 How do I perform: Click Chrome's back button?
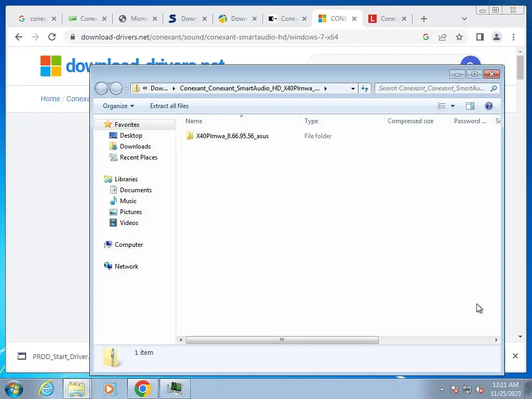point(19,37)
